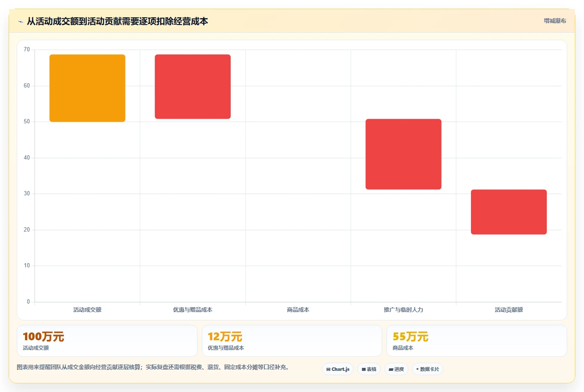Open the 100万元 活动成交额 data card

(107, 341)
